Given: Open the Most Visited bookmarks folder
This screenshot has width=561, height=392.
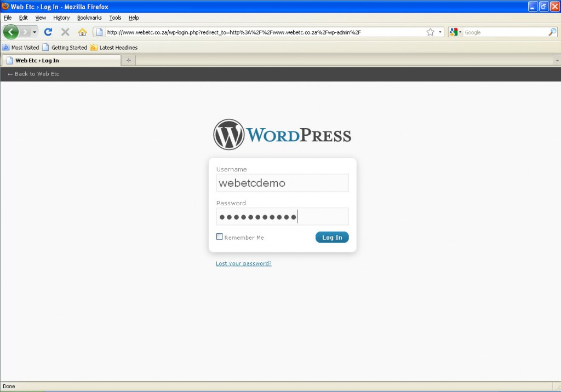Looking at the screenshot, I should 20,48.
